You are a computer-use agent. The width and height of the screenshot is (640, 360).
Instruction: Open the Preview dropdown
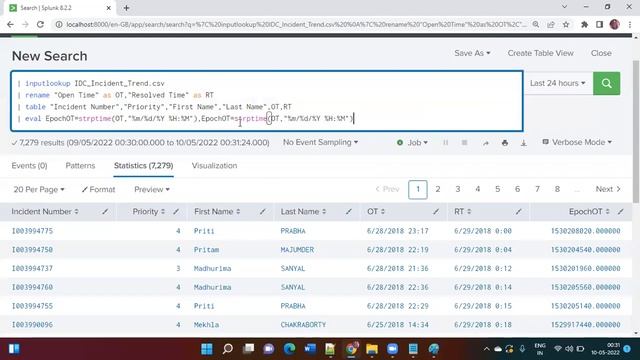tap(152, 189)
